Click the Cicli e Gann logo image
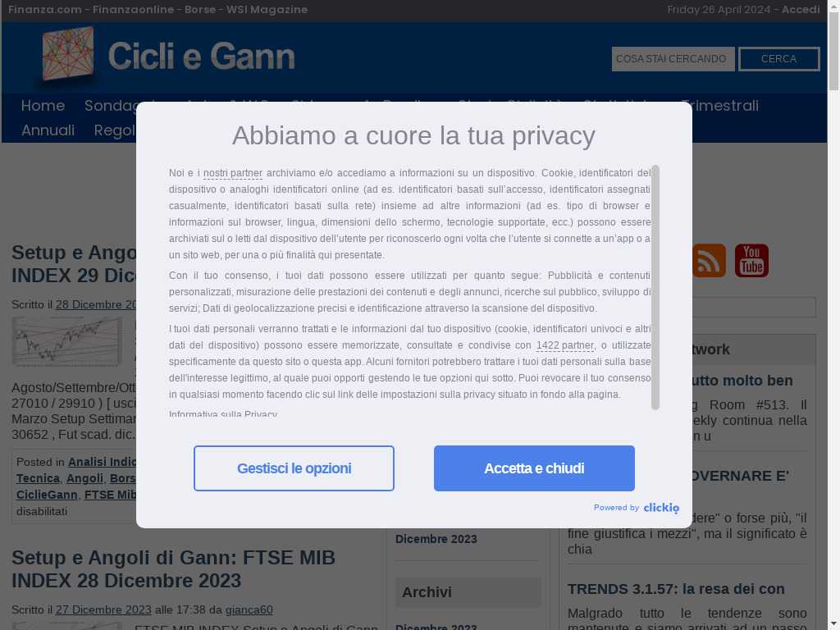Viewport: 840px width, 630px height. pos(69,54)
